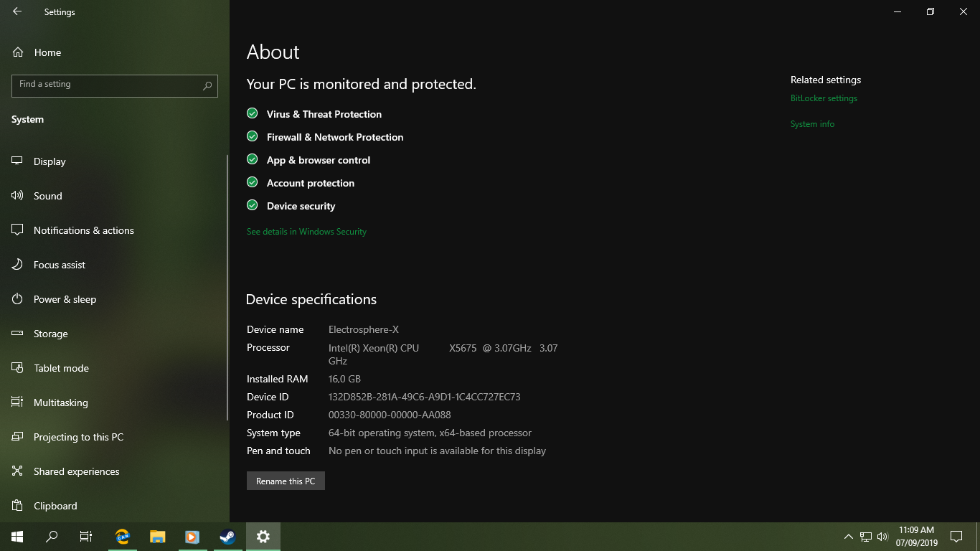The image size is (980, 551).
Task: Click the Shared experiences icon
Action: (x=17, y=471)
